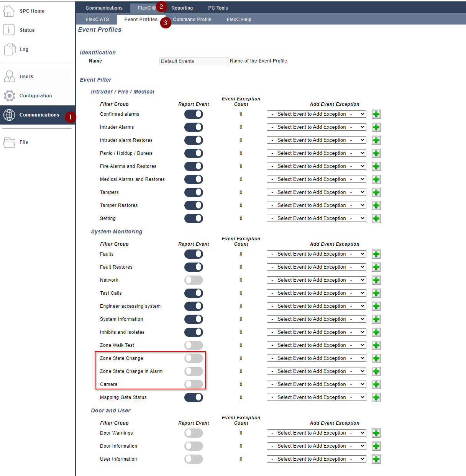Enable the Network report event toggle
Image resolution: width=466 pixels, height=476 pixels.
click(x=194, y=280)
